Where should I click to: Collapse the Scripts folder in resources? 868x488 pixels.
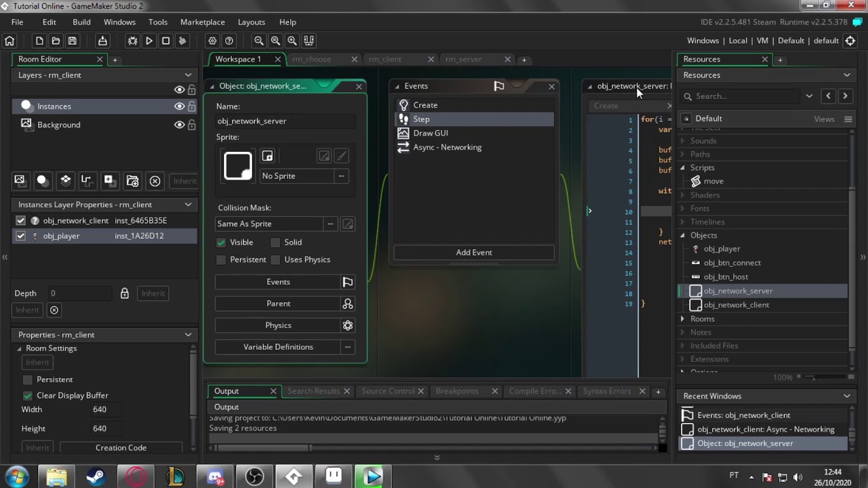[x=683, y=168]
